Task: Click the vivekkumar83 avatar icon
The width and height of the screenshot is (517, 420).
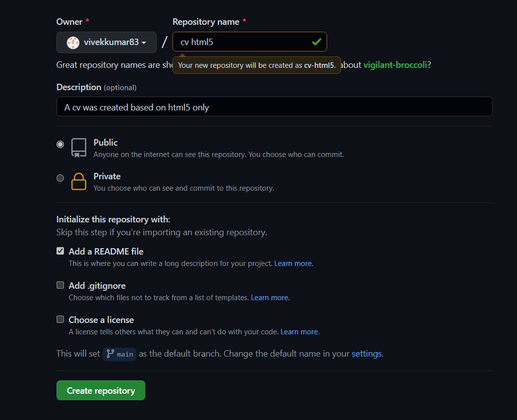Action: tap(73, 43)
